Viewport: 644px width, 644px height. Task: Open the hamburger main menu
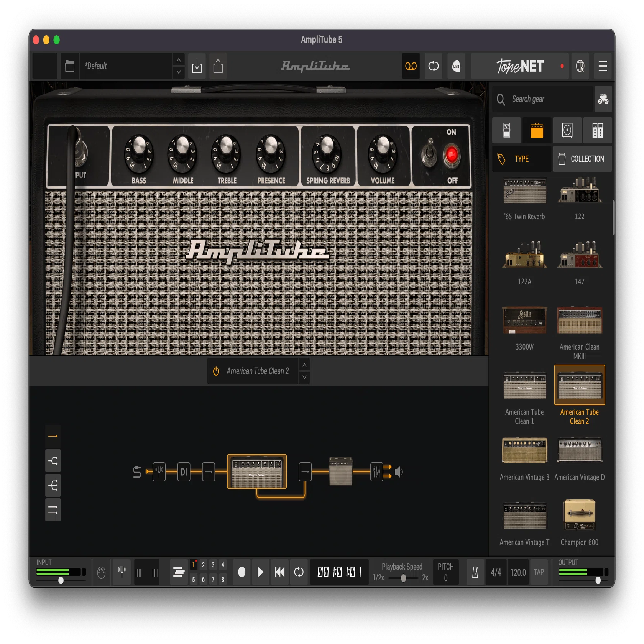coord(603,66)
